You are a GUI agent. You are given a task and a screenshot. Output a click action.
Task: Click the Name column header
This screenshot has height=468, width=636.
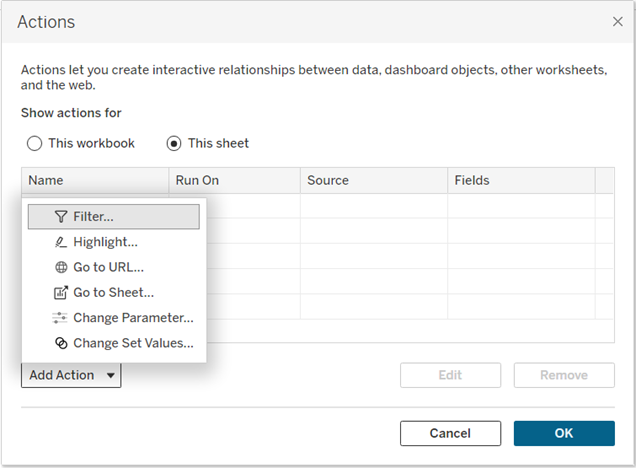[95, 180]
